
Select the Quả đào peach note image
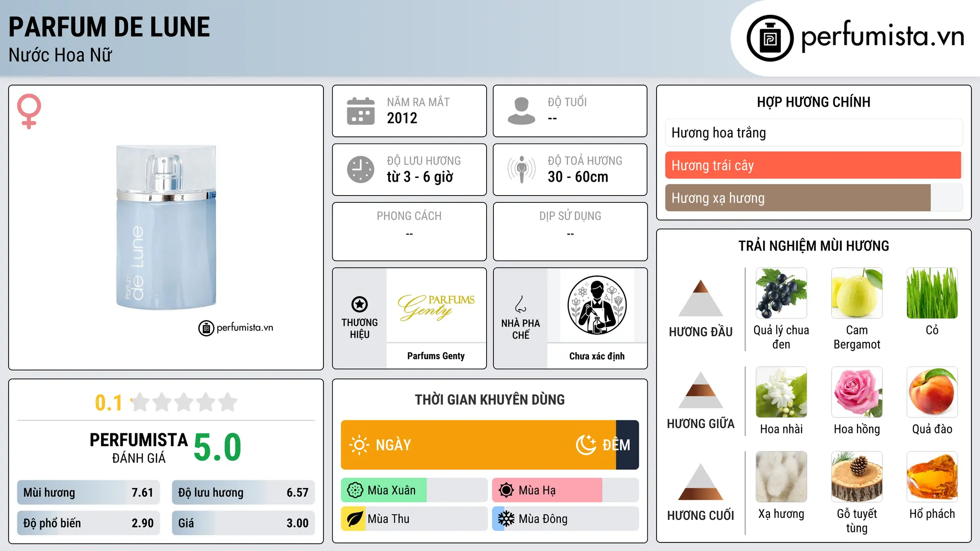[932, 392]
